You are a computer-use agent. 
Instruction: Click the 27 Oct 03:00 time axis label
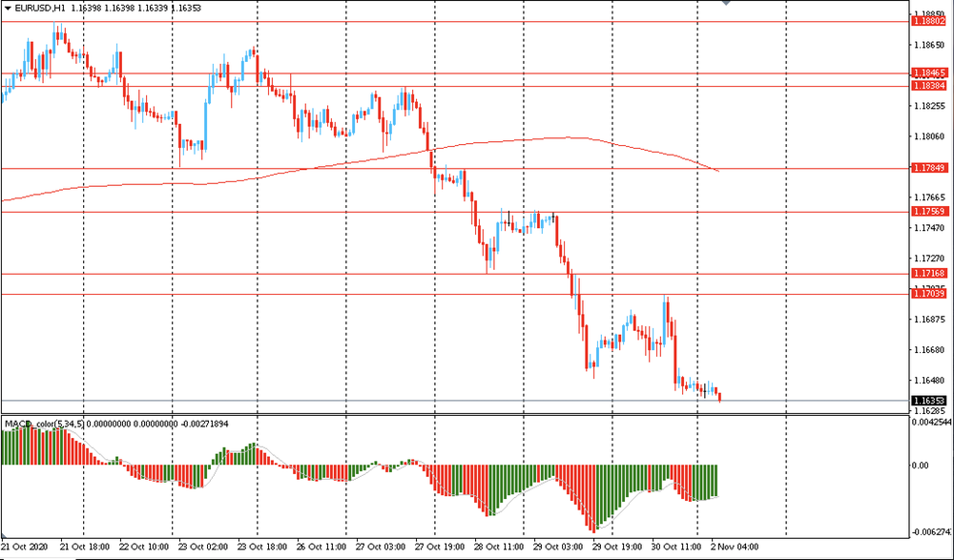coord(381,547)
